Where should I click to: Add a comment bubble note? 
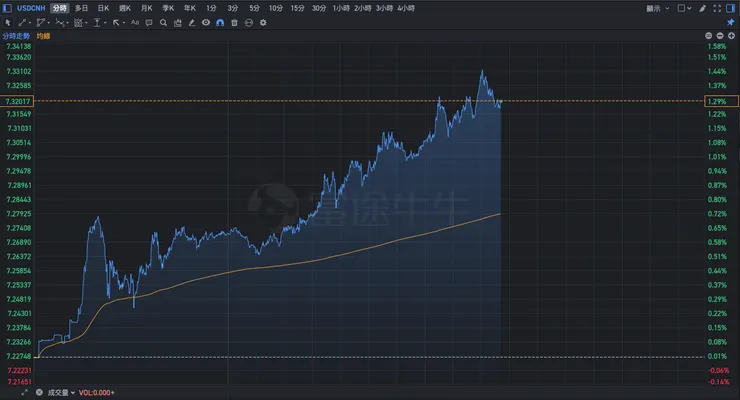coord(149,23)
